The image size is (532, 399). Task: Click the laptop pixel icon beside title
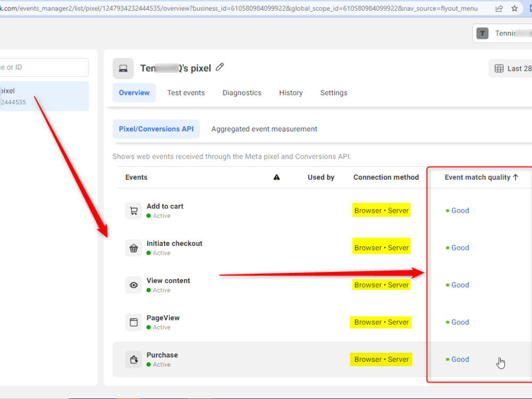click(123, 69)
